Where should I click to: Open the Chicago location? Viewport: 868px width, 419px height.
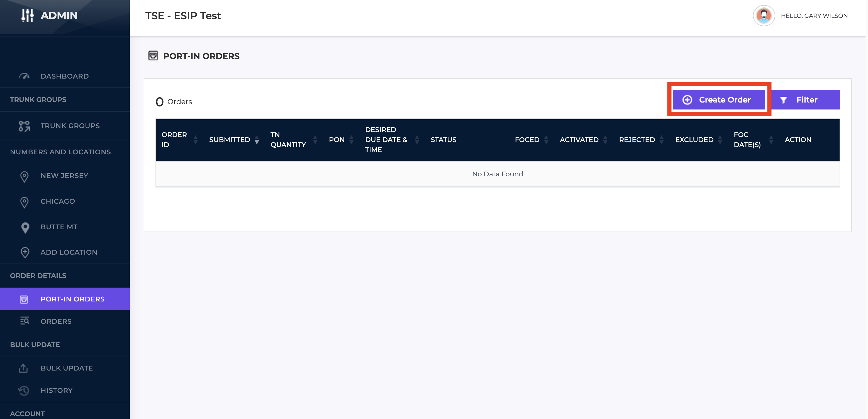65,202
